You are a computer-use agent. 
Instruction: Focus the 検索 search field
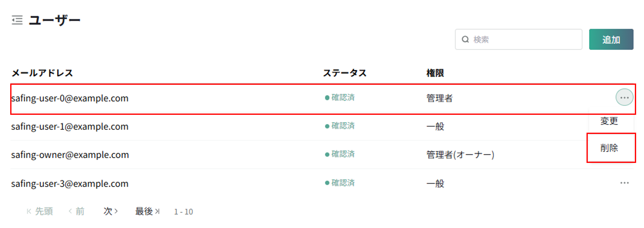coord(518,40)
